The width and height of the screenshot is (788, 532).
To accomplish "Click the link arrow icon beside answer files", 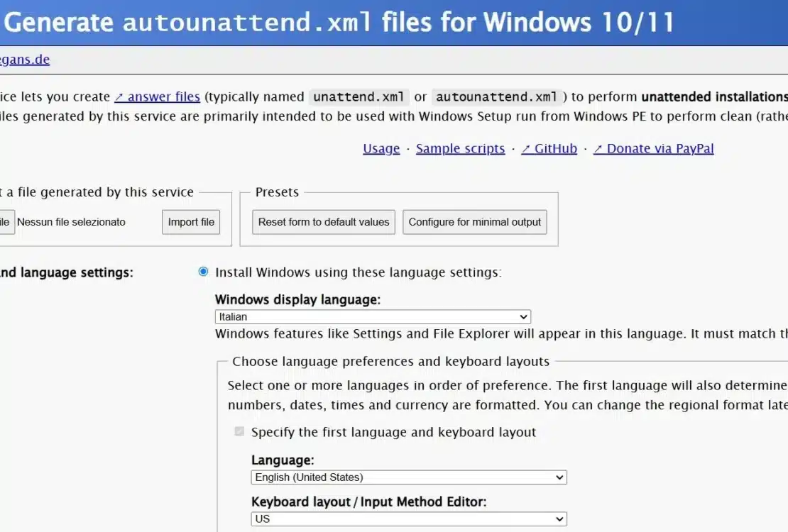I will click(121, 96).
